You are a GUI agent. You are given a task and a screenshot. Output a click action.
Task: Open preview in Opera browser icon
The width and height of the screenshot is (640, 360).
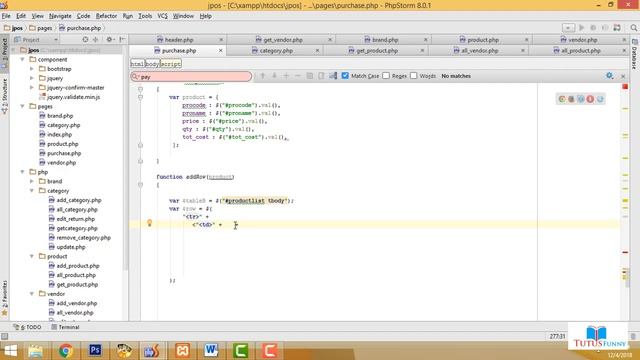tap(590, 99)
